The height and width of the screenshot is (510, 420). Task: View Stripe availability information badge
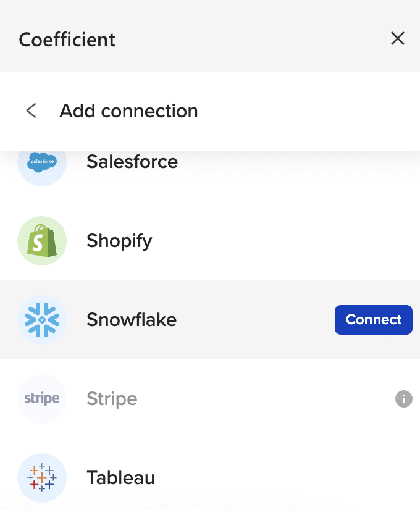pos(404,399)
